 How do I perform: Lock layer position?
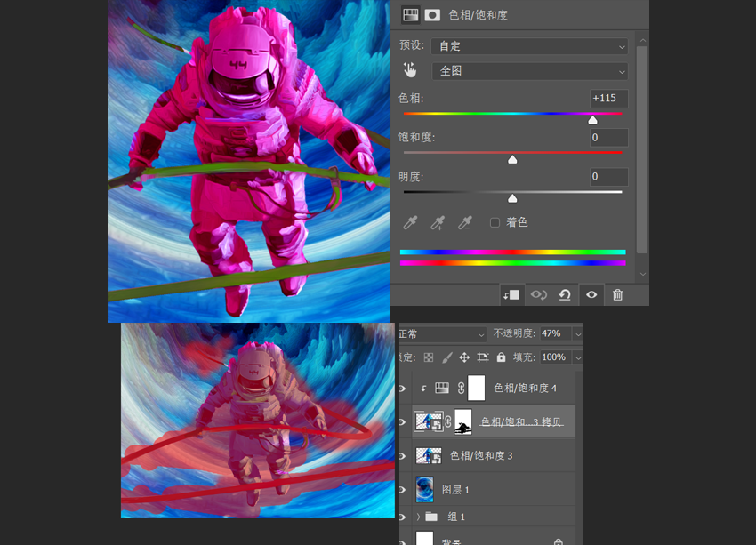464,357
